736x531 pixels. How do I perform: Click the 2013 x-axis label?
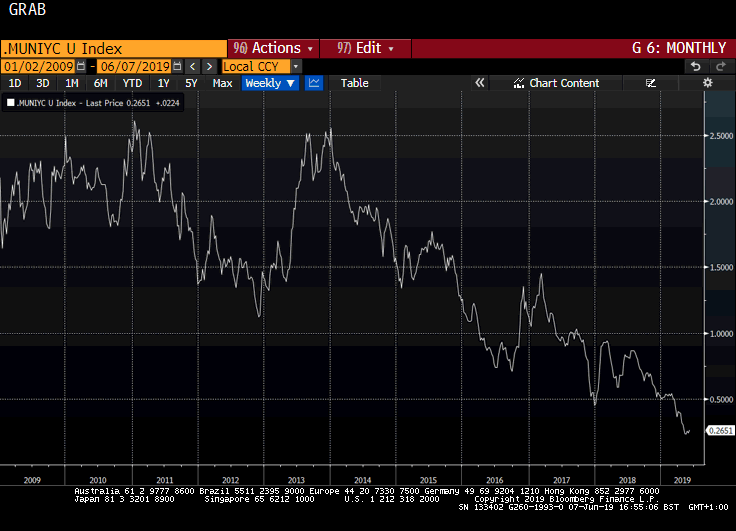click(296, 480)
